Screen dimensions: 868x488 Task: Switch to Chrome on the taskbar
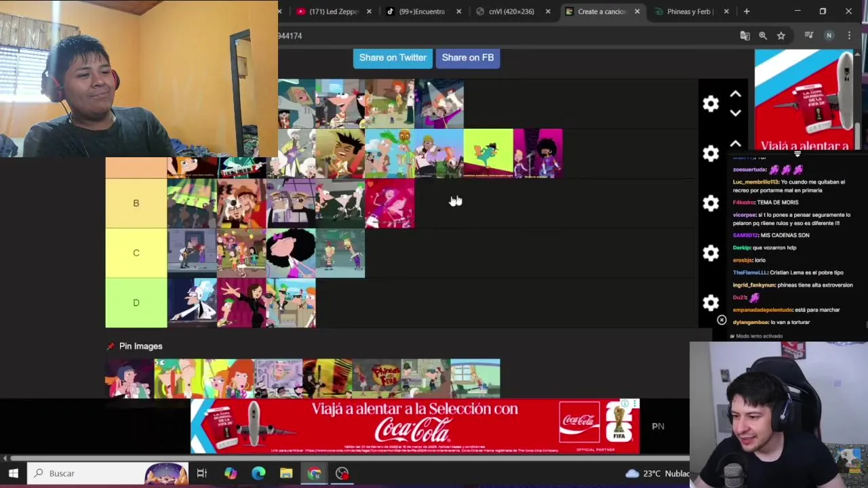pos(314,473)
